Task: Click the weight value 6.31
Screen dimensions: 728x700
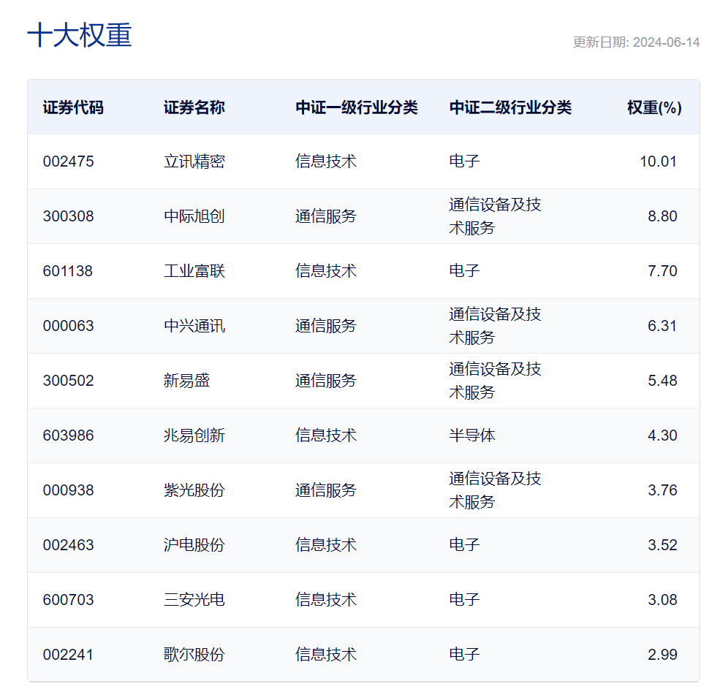Action: [662, 326]
